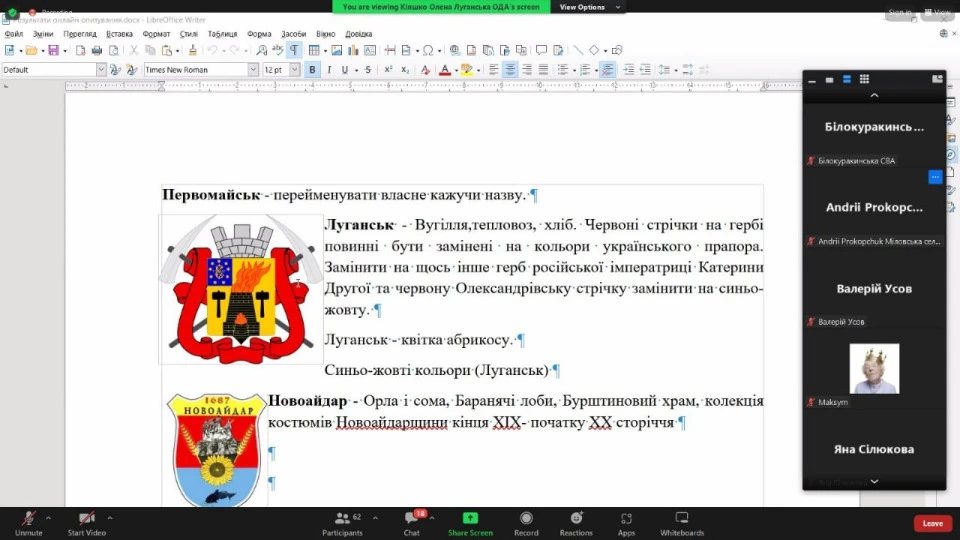This screenshot has width=960, height=540.
Task: Toggle Center Horizontally alignment
Action: click(510, 70)
